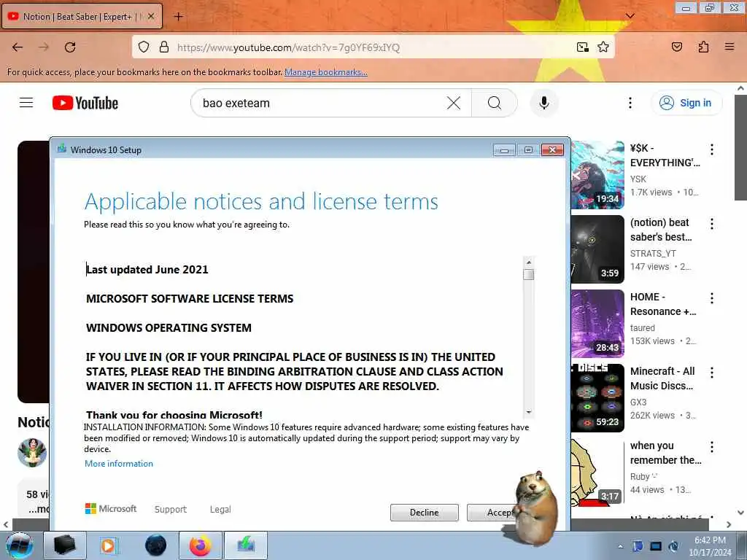Image resolution: width=747 pixels, height=560 pixels.
Task: Go back using the browser back arrow
Action: pyautogui.click(x=18, y=47)
